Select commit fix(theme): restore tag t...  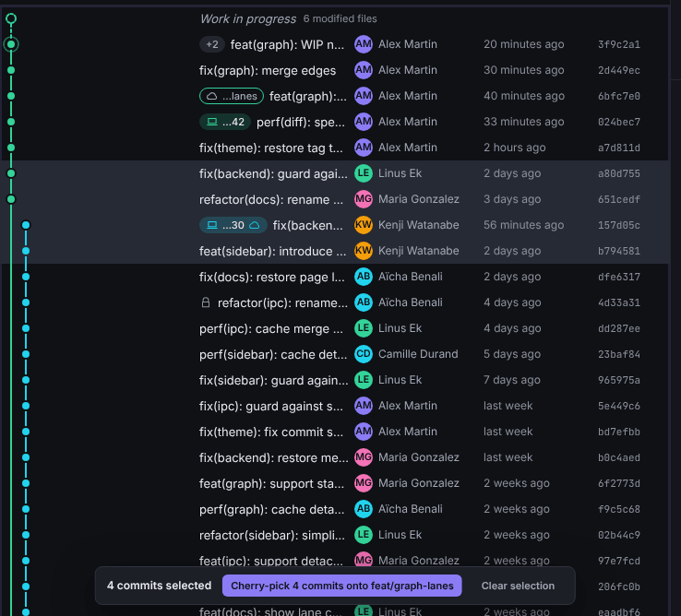tap(335, 148)
